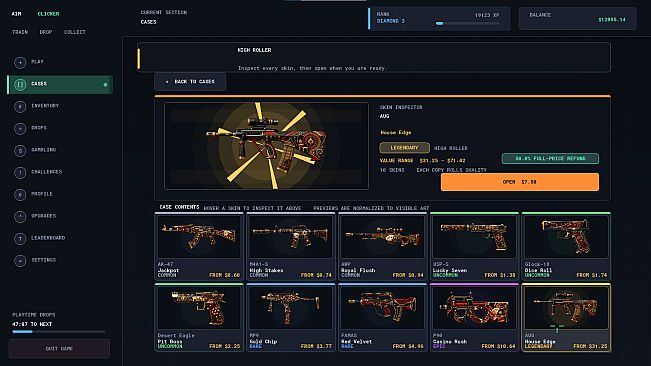The width and height of the screenshot is (651, 366).
Task: Open the Gambling section
Action: point(60,150)
